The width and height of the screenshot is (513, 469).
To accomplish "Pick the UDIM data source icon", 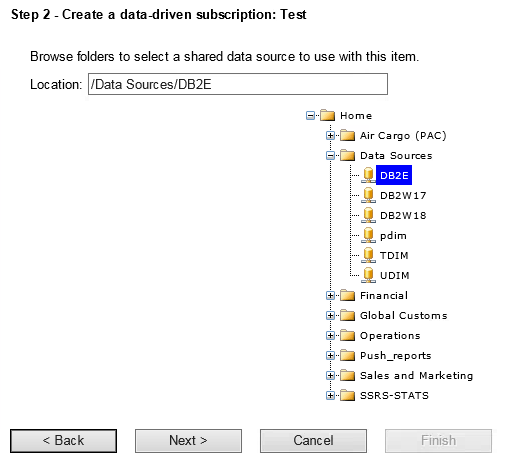I will (x=368, y=275).
